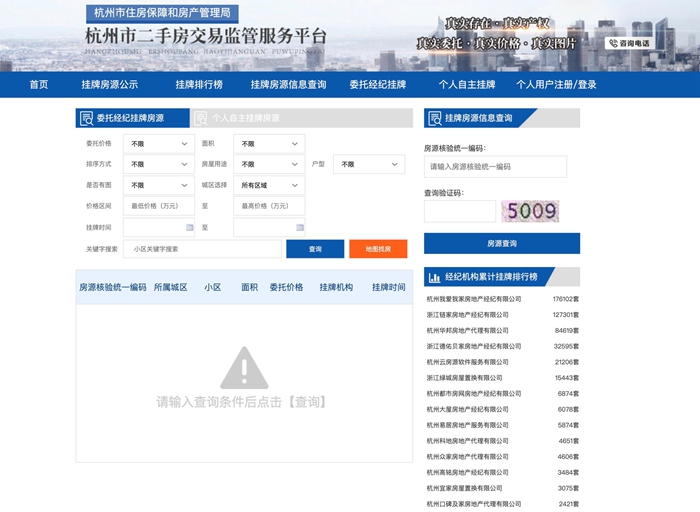Open the start date calendar icon for 挂牌时间
This screenshot has height=512, width=700.
190,228
